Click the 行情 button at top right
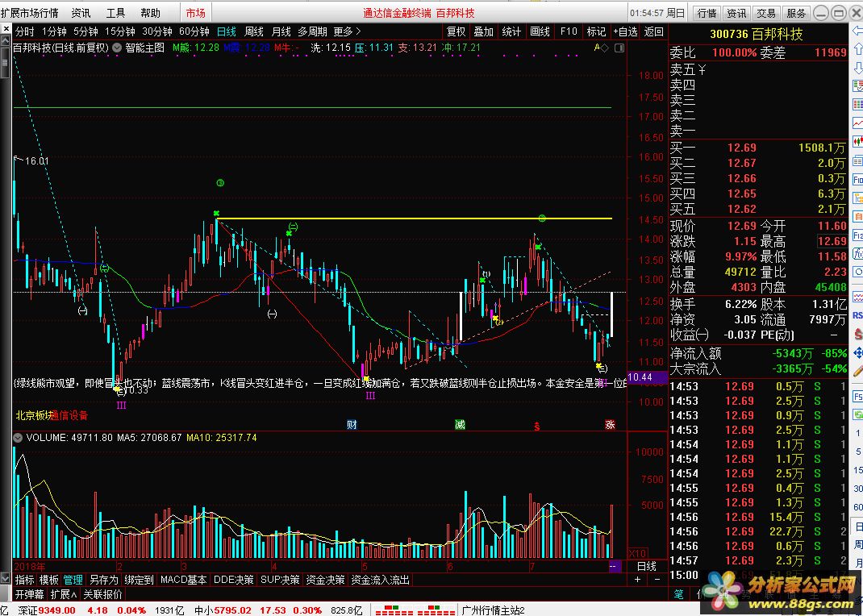 point(707,13)
